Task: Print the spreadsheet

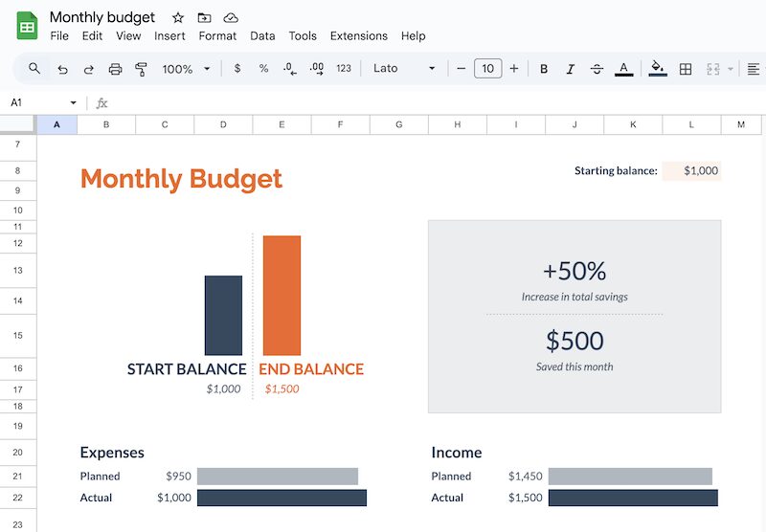Action: coord(115,69)
